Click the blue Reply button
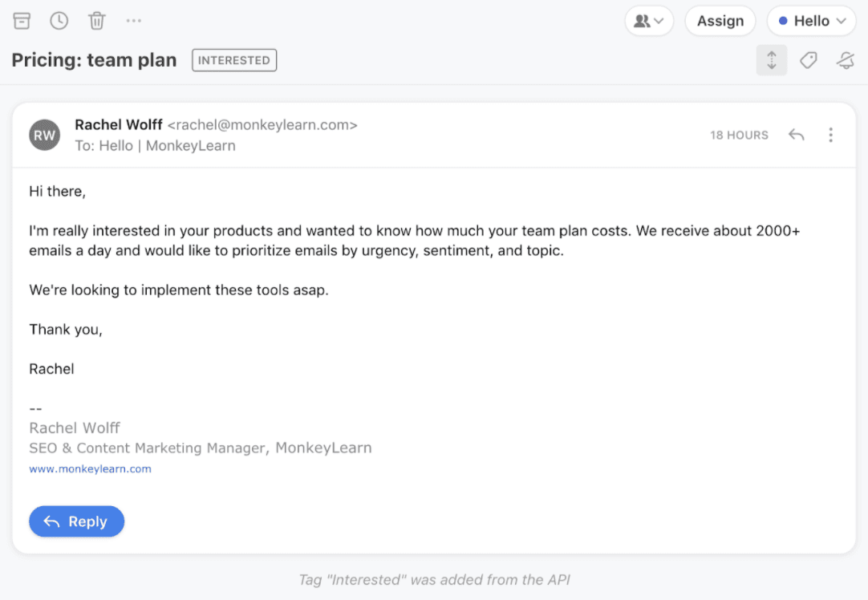 point(76,521)
